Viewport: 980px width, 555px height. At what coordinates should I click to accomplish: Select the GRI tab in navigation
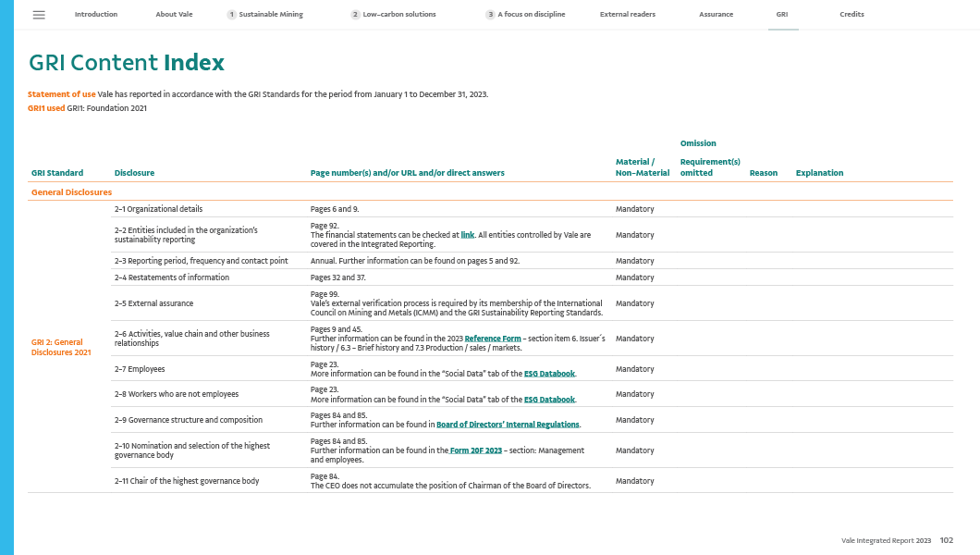pos(782,15)
